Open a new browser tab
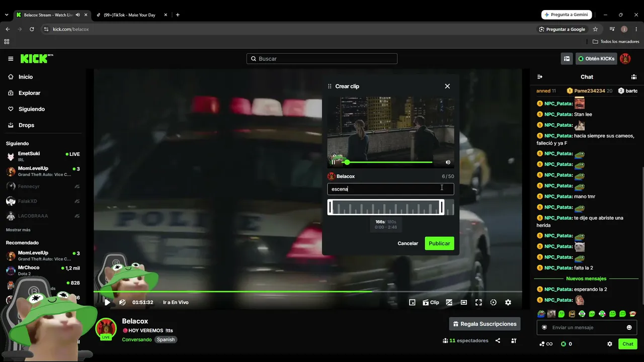The width and height of the screenshot is (644, 362). (178, 15)
